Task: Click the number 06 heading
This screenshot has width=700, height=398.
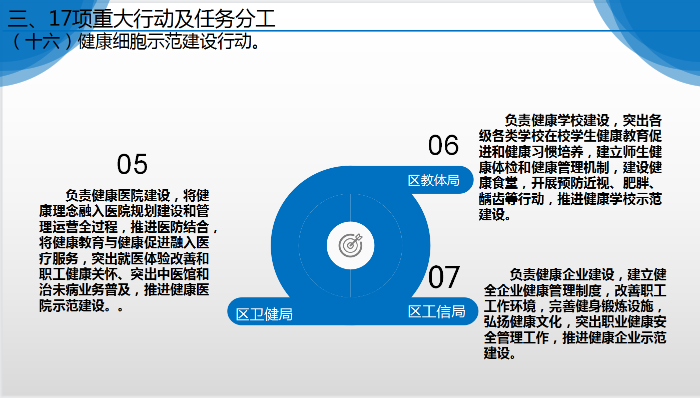Action: pyautogui.click(x=443, y=145)
